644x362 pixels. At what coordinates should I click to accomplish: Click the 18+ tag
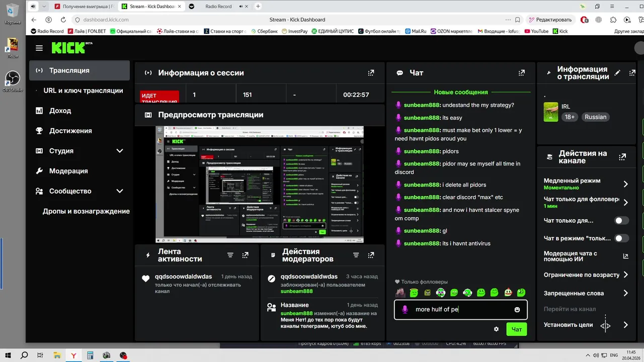tap(570, 117)
